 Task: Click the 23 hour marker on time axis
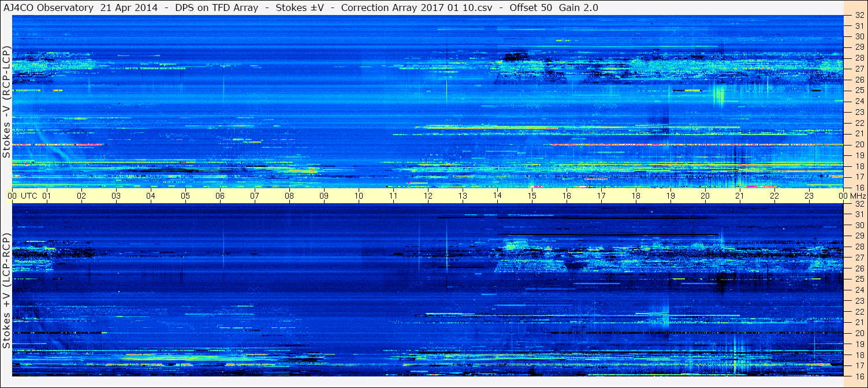point(809,196)
